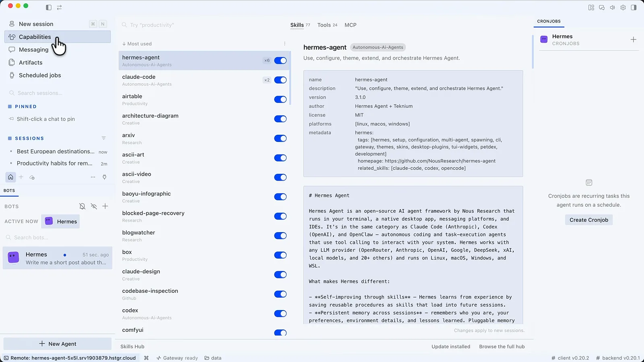
Task: Toggle the left sidebar icon near window controls
Action: pos(49,7)
